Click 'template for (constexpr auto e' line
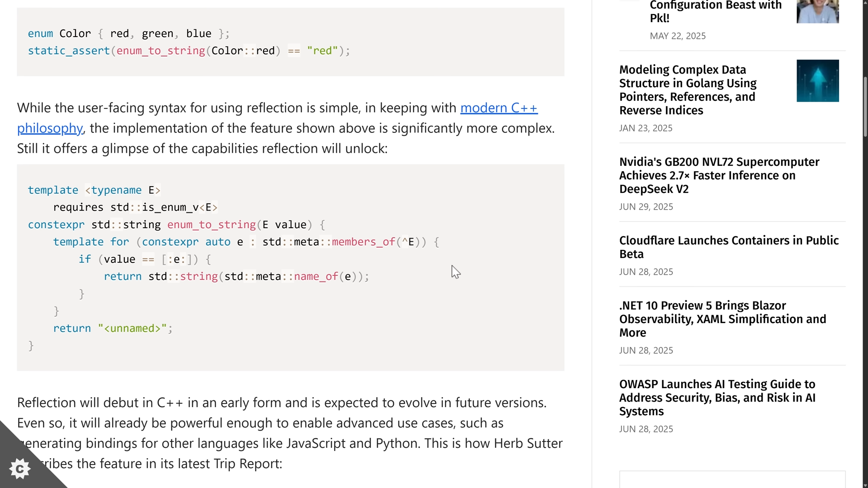The width and height of the screenshot is (868, 488). (x=246, y=242)
